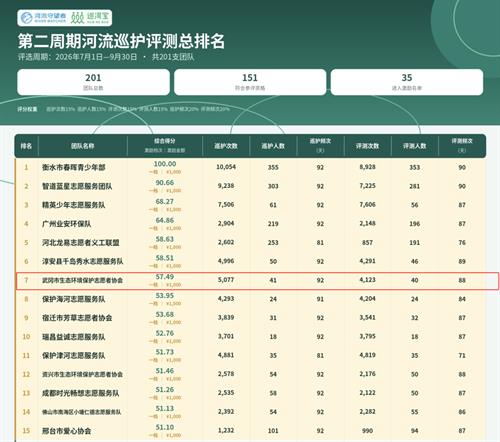Open team 成都时光畅想志愿服务队
The width and height of the screenshot is (500, 442).
coord(81,393)
